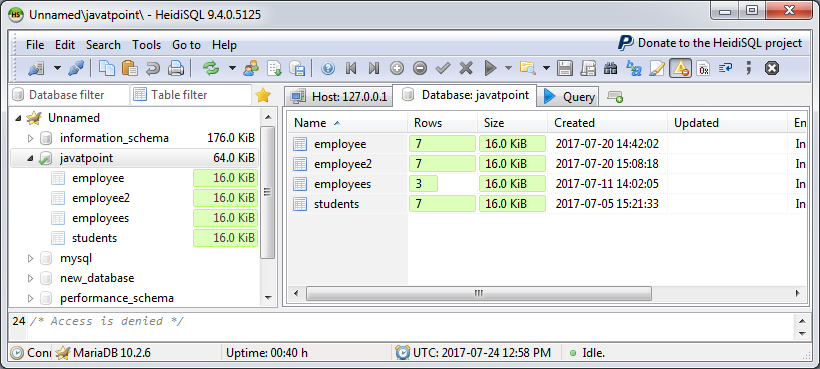Click the disconnect plug icon
The width and height of the screenshot is (820, 369).
[76, 68]
